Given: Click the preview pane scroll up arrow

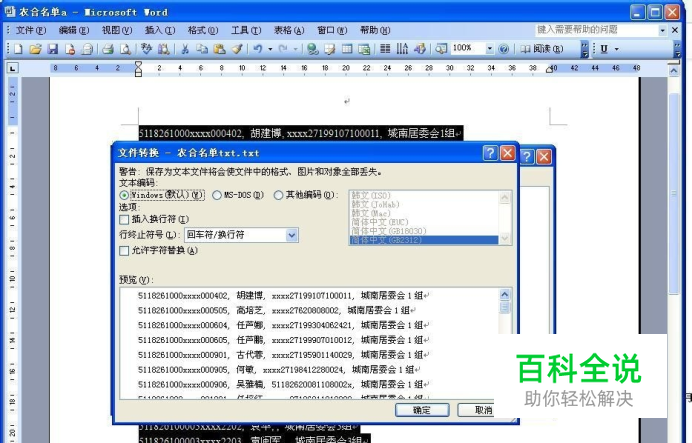Looking at the screenshot, I should (x=504, y=294).
